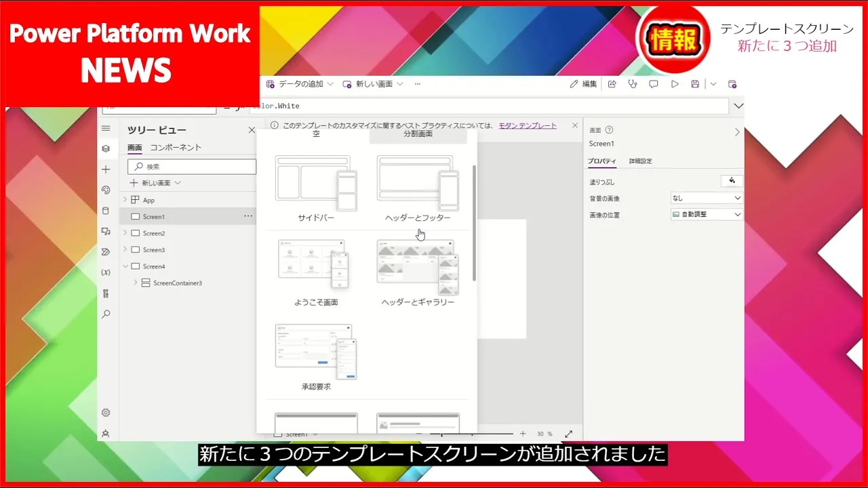Image resolution: width=868 pixels, height=488 pixels.
Task: Open the Comments icon in top toolbar
Action: (654, 84)
